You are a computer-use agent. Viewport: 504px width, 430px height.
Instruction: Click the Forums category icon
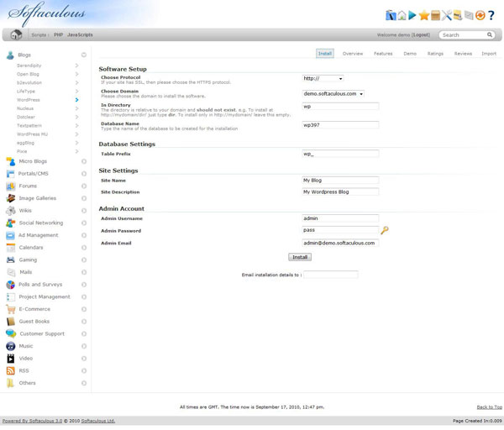pos(10,186)
